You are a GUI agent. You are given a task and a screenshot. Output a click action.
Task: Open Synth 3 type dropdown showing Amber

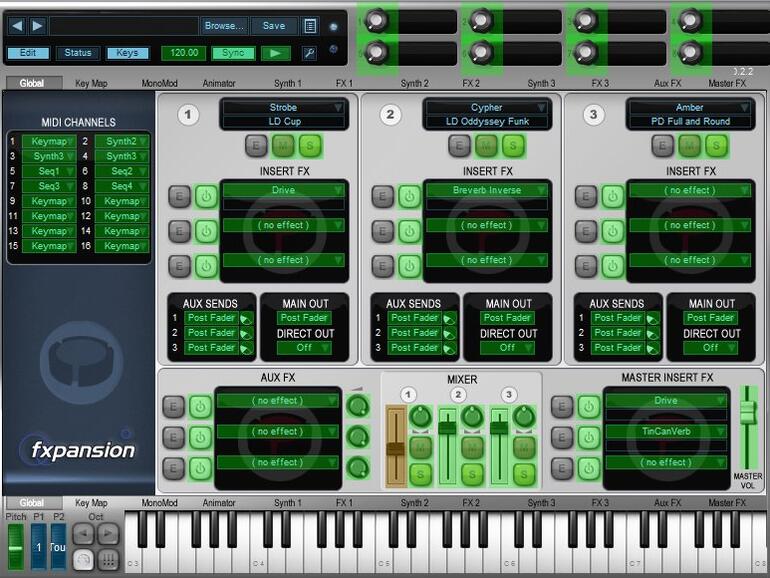(689, 107)
